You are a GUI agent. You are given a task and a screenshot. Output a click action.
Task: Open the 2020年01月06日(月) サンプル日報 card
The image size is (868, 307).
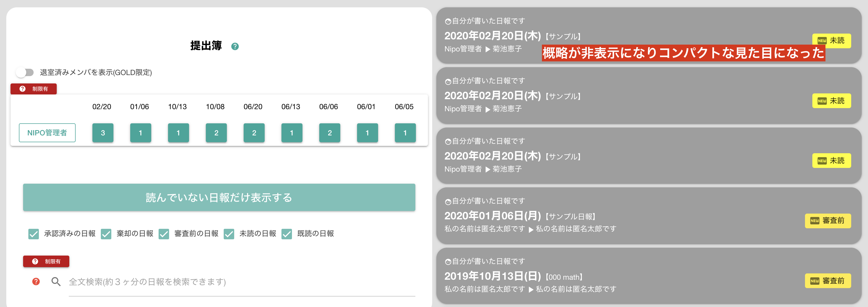(649, 215)
